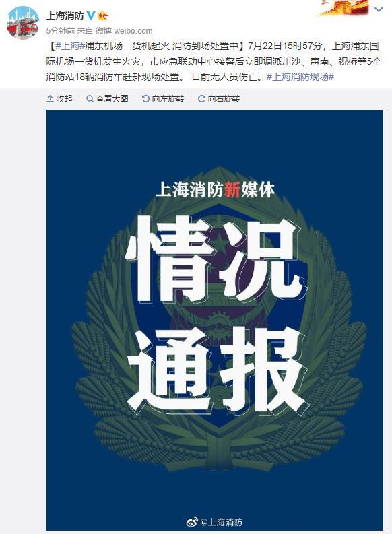
Task: Expand the post options chevron menu
Action: (x=379, y=9)
